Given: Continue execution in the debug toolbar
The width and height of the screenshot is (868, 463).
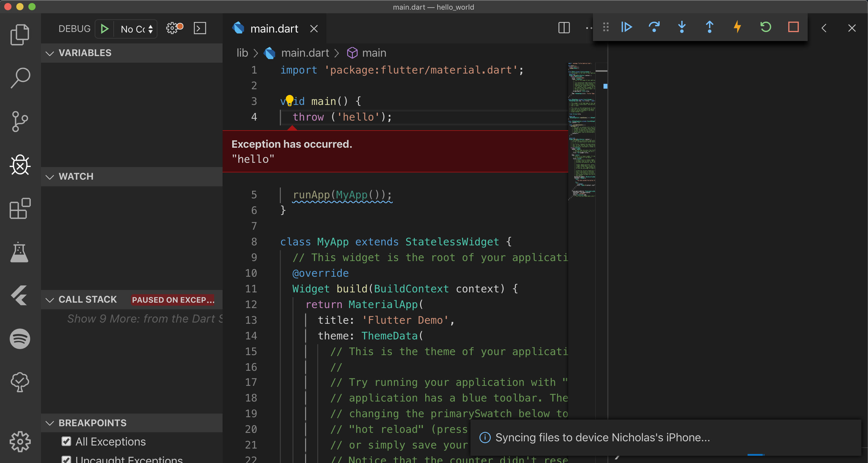Looking at the screenshot, I should pyautogui.click(x=626, y=27).
